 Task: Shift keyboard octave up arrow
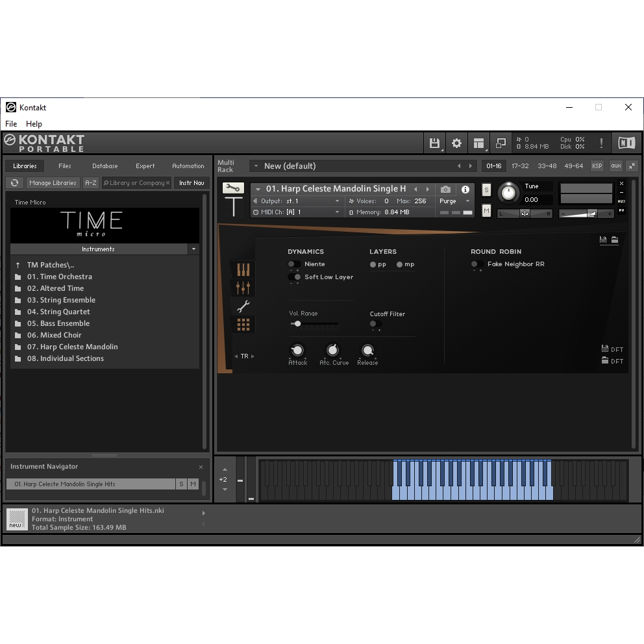point(225,469)
